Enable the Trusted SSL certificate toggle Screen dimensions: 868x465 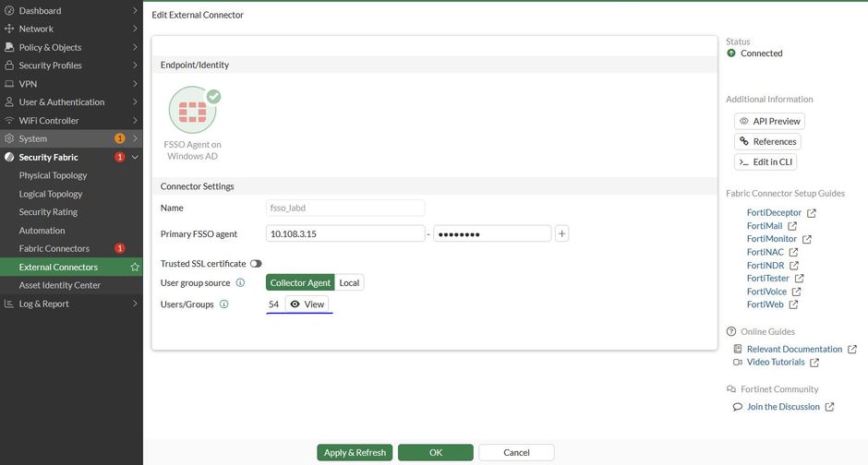pos(256,264)
